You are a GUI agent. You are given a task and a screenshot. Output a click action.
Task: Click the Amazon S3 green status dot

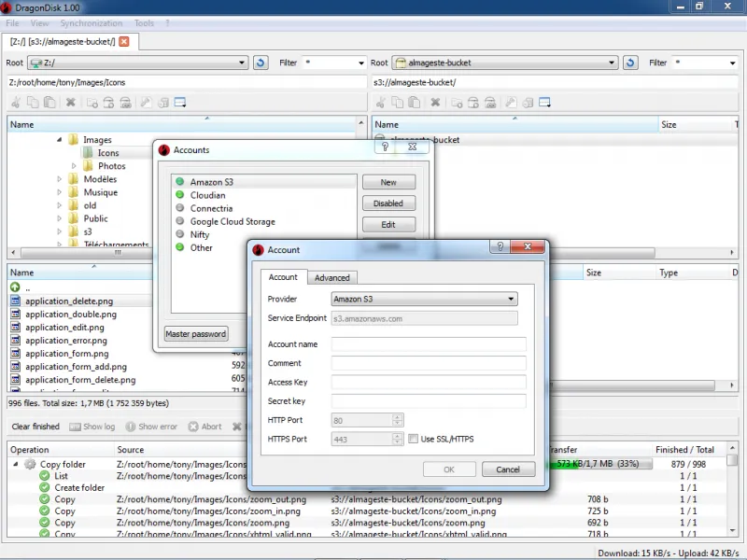click(x=179, y=181)
